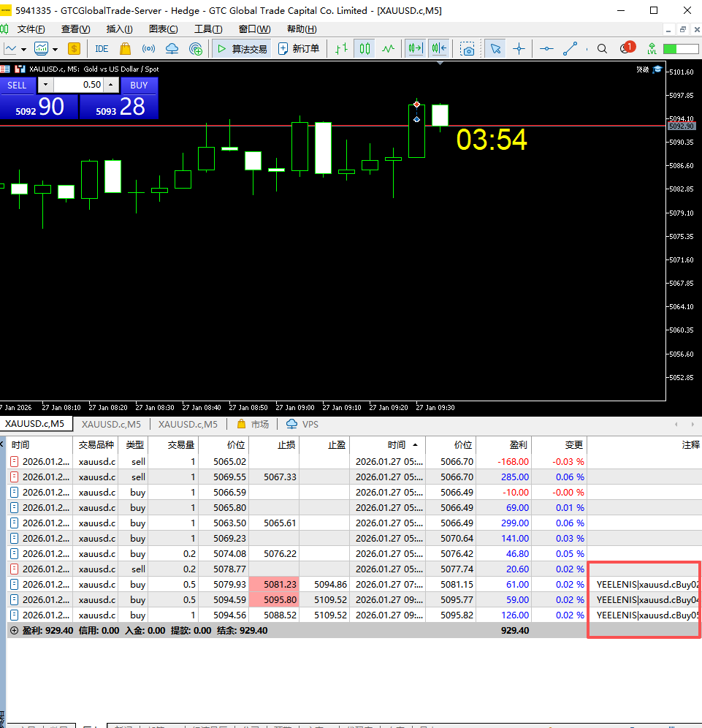Sort by the 交易品种 column header
Screen dimensions: 702x728
coord(96,445)
